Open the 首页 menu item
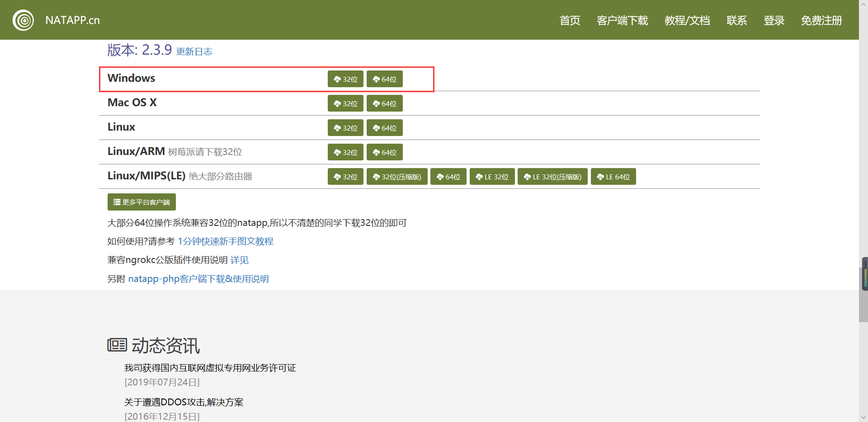This screenshot has width=868, height=422. click(x=570, y=20)
